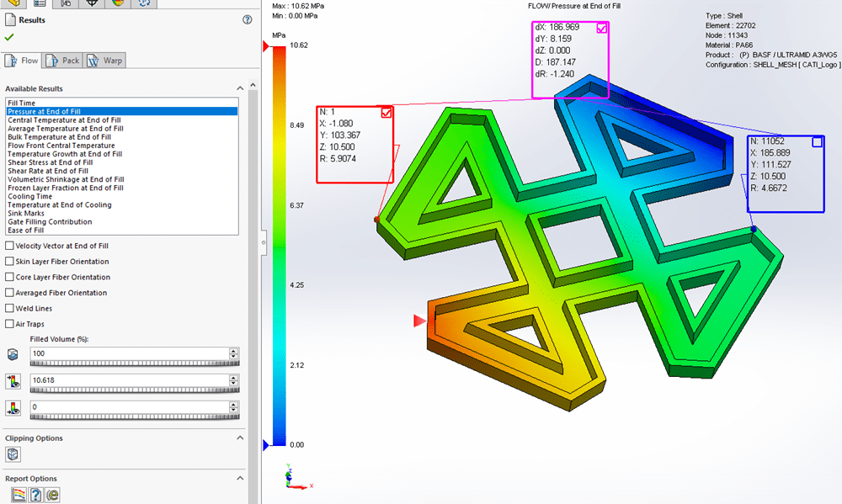This screenshot has height=504, width=842.
Task: Collapse the Report Options section
Action: tap(239, 479)
